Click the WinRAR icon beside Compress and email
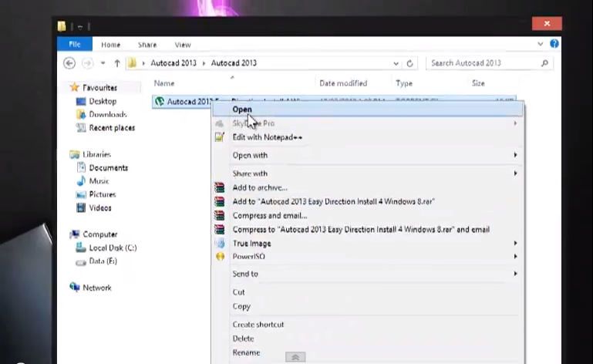The image size is (593, 364). click(219, 215)
